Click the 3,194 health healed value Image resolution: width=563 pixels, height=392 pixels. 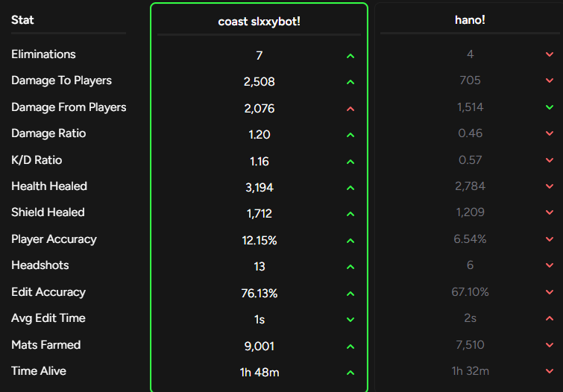[x=260, y=187]
